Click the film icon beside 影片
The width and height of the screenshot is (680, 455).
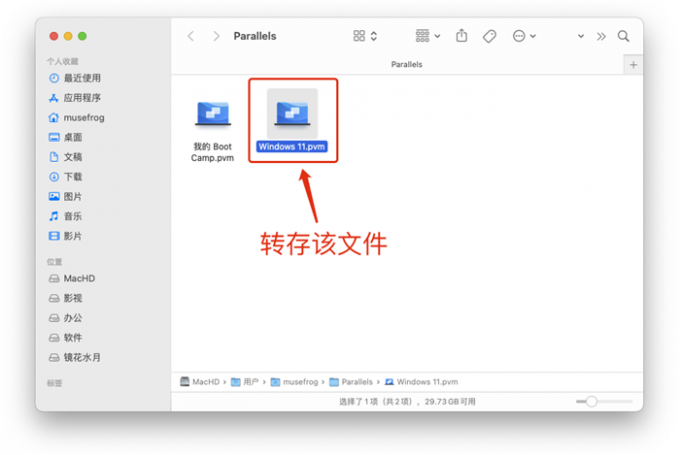point(54,236)
